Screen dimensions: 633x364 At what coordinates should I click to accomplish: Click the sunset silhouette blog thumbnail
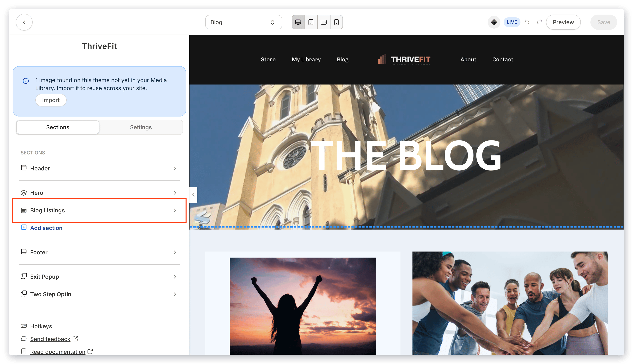click(303, 306)
